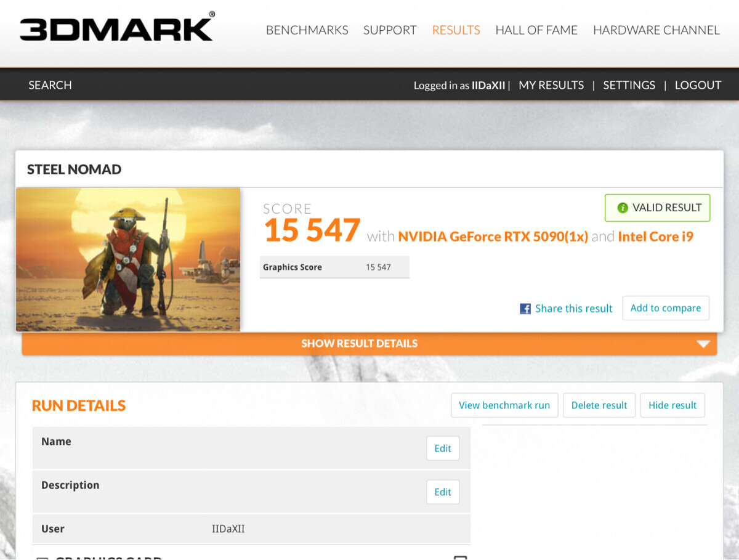Click the 3DMark logo
This screenshot has height=560, width=739.
(x=117, y=28)
